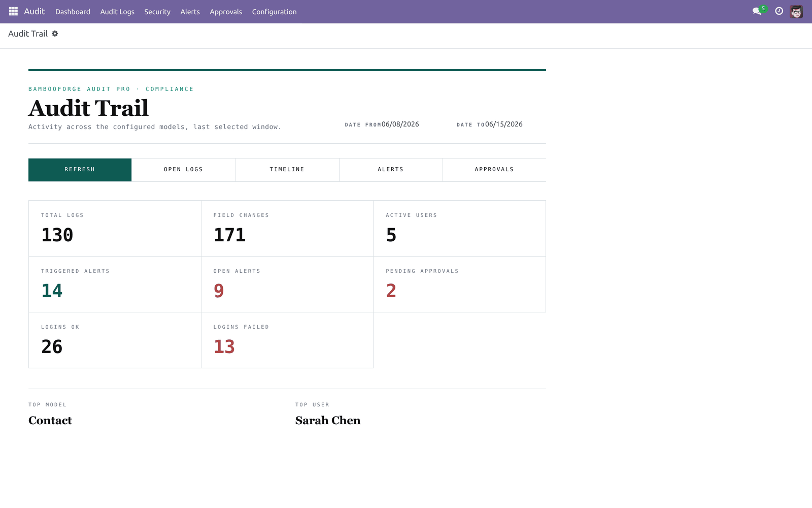Open the chat messages icon with badge
The width and height of the screenshot is (812, 508).
pos(759,11)
